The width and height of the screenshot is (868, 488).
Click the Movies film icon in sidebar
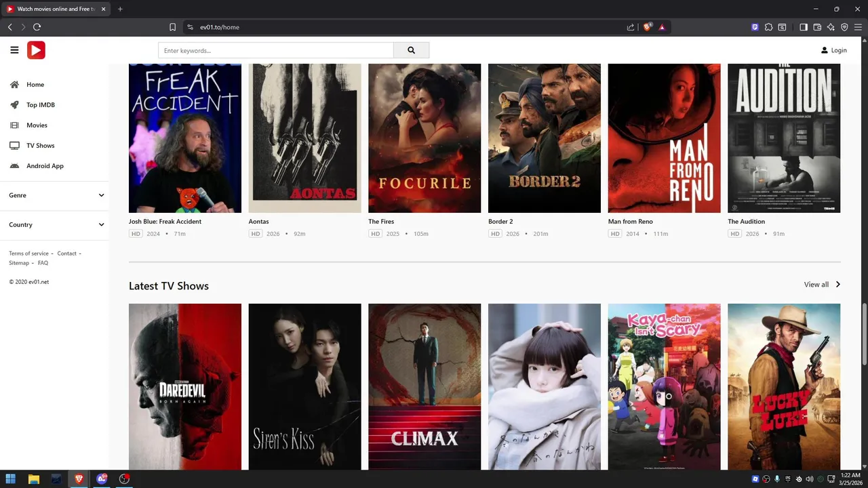(14, 125)
